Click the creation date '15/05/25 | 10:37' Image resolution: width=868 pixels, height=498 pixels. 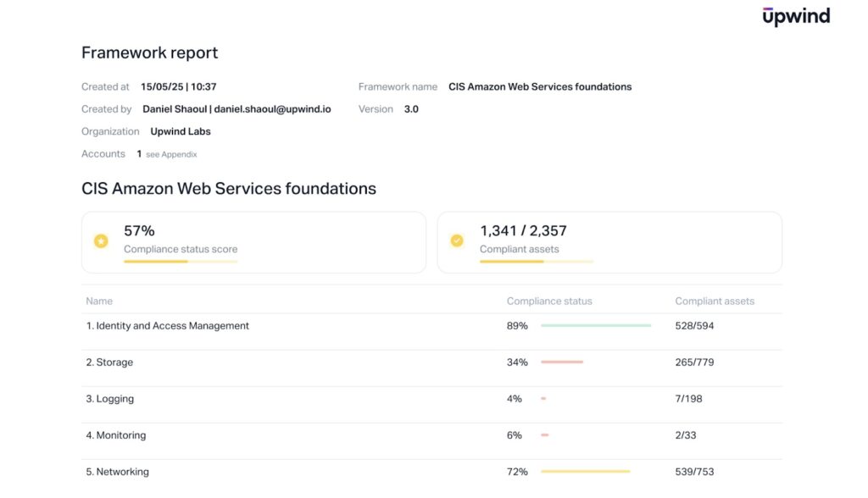click(x=178, y=87)
